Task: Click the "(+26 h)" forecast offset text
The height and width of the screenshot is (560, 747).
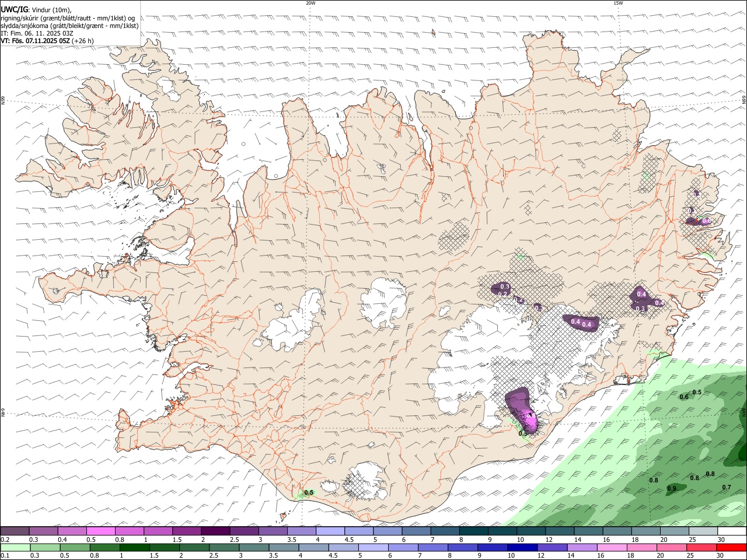Action: pos(83,41)
